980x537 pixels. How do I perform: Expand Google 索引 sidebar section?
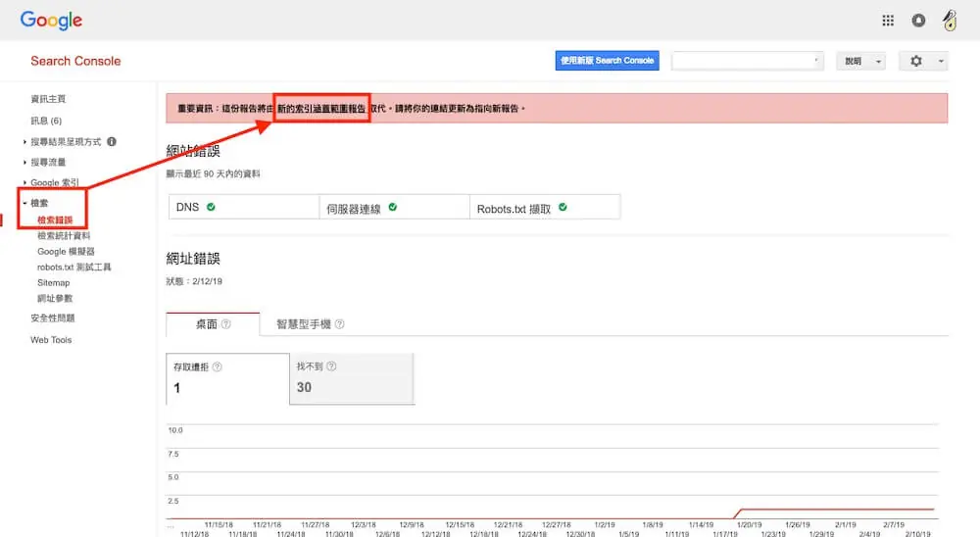pos(54,182)
